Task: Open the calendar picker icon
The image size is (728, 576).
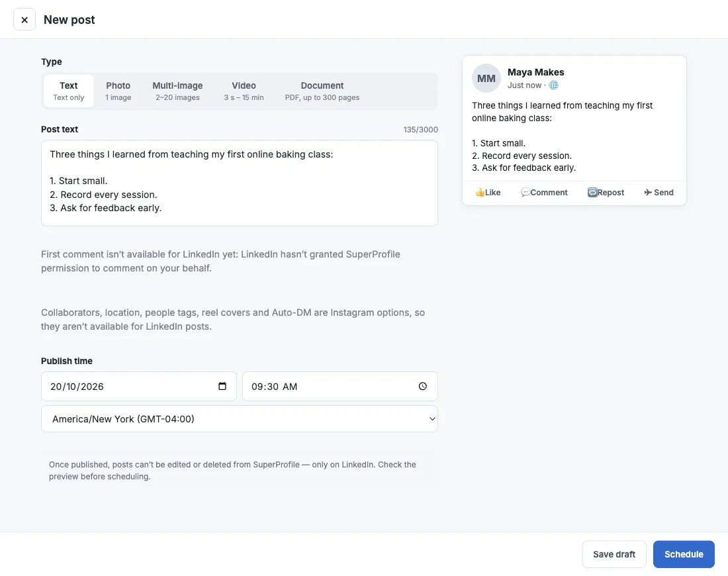Action: (x=222, y=386)
